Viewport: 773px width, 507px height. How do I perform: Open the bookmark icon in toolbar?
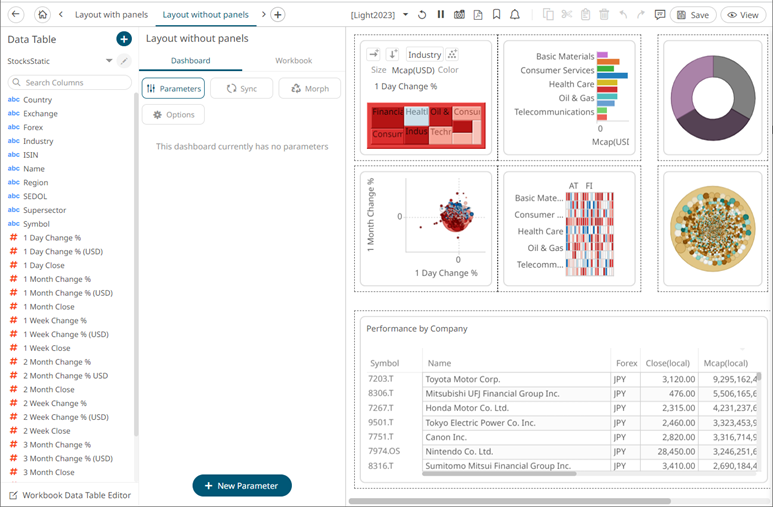(x=496, y=15)
